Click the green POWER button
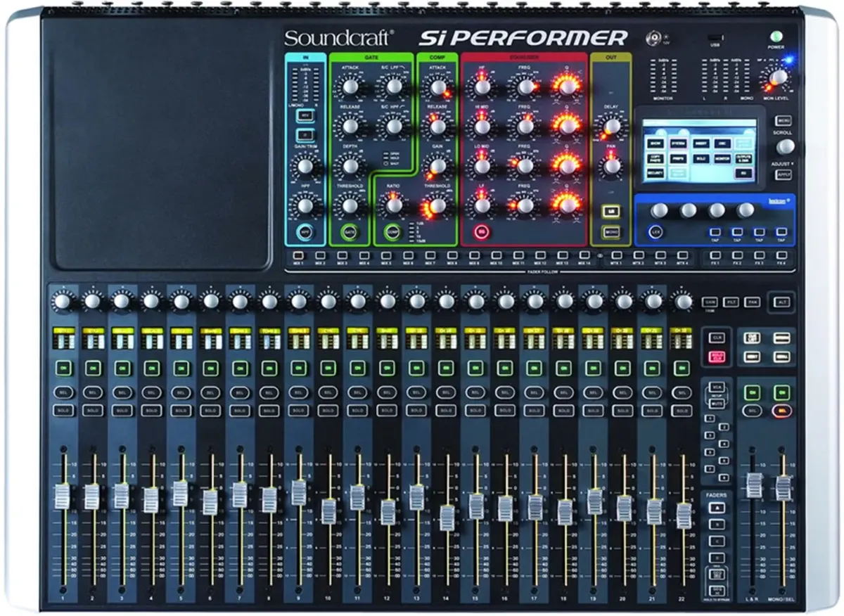The image size is (844, 616). coord(777,38)
